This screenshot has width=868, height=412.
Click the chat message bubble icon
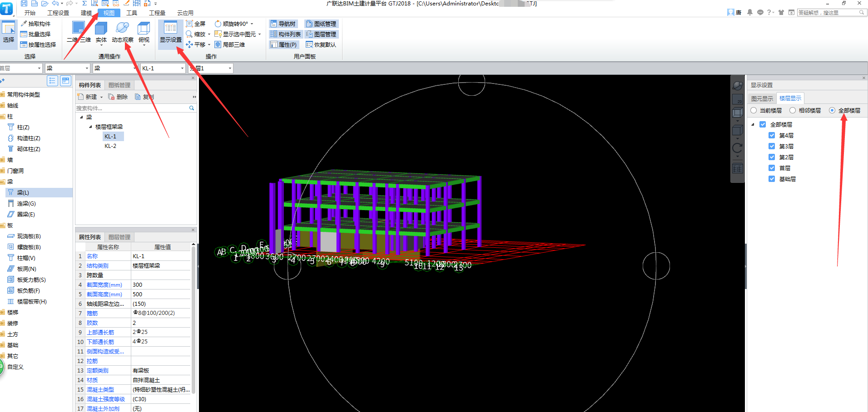[760, 12]
